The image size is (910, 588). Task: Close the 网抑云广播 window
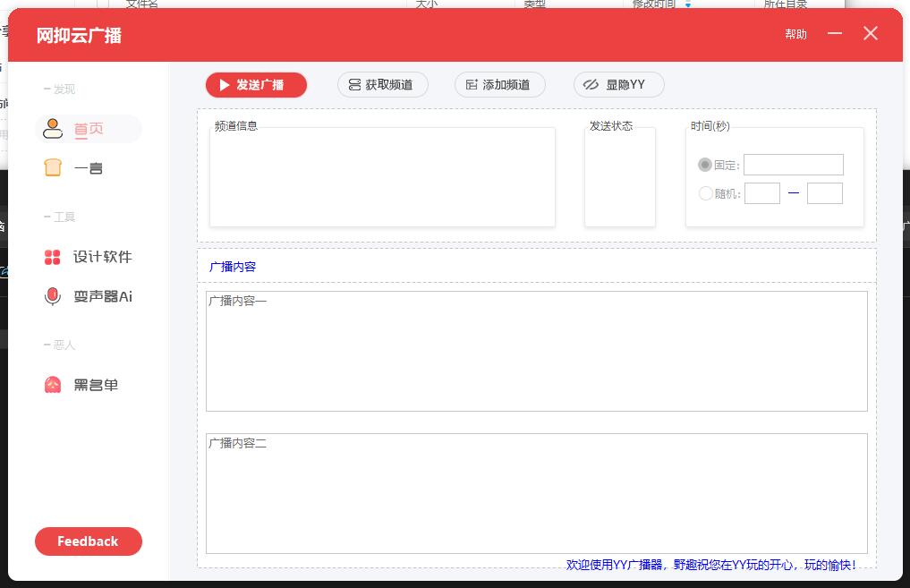(x=871, y=34)
